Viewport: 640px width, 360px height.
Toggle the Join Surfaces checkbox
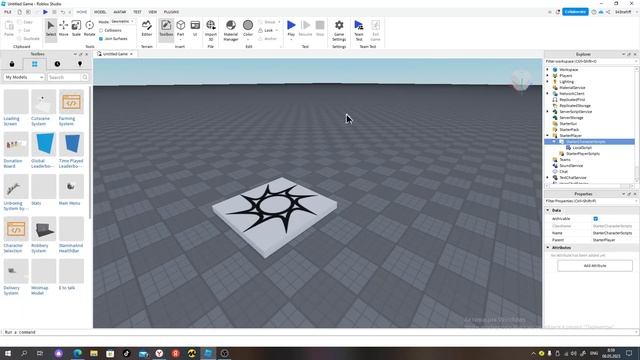101,39
